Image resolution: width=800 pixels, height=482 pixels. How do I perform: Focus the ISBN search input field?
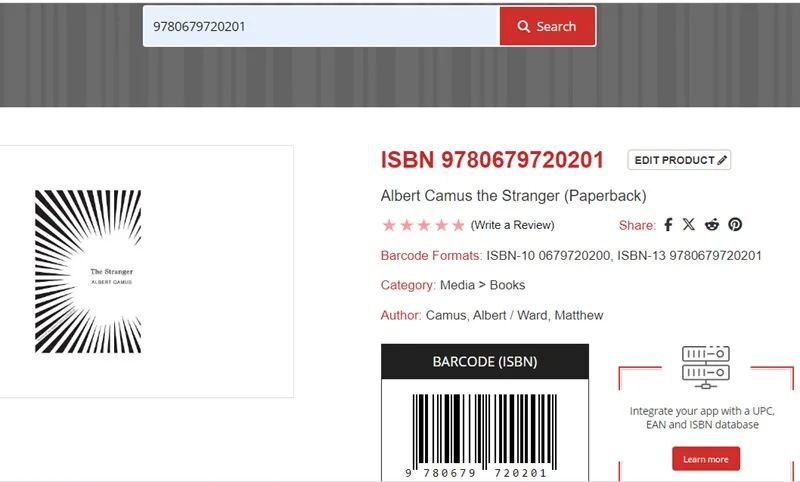pos(321,27)
